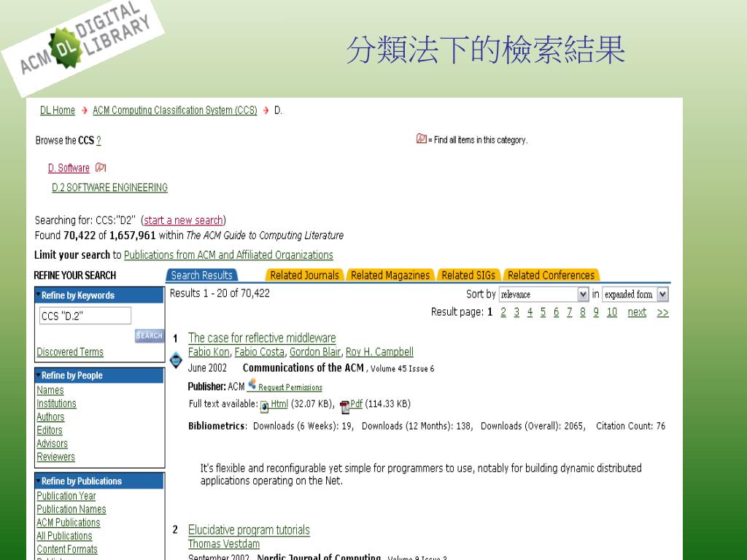The width and height of the screenshot is (747, 560).
Task: Click the Request Permissions icon
Action: tap(252, 384)
